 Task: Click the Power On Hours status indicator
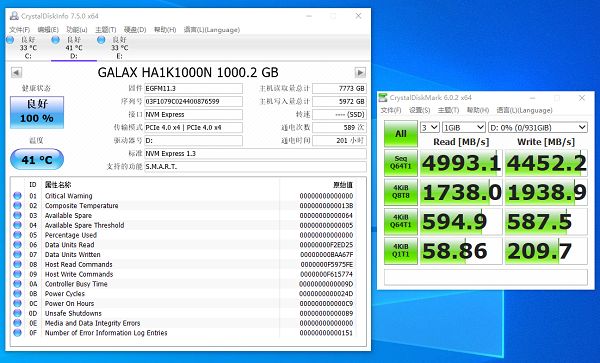(17, 303)
